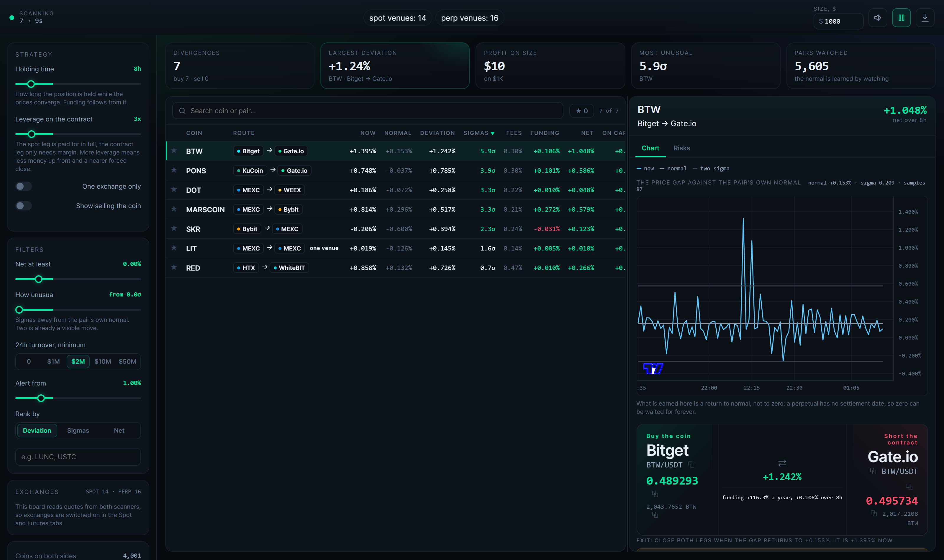Star the SKR row as favorite
944x560 pixels.
174,228
